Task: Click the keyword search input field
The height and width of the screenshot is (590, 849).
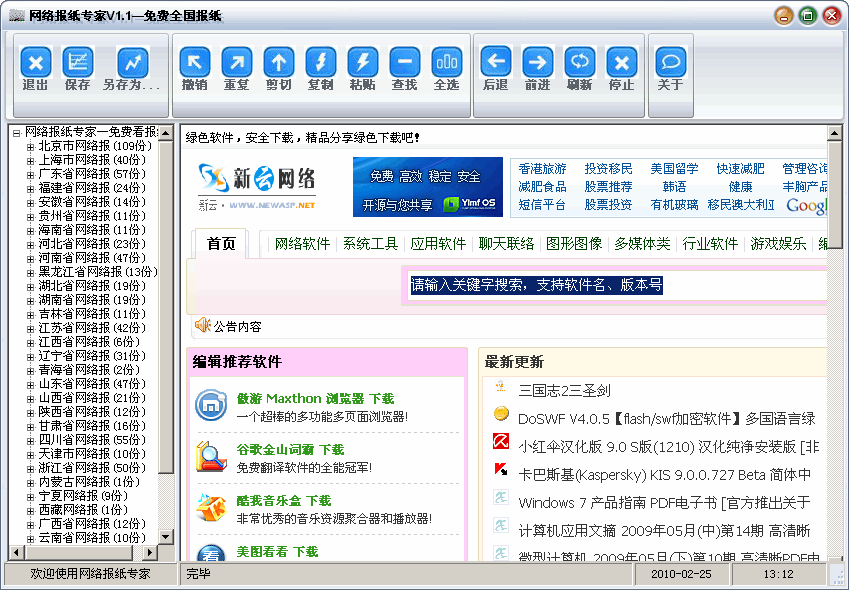Action: [x=617, y=285]
